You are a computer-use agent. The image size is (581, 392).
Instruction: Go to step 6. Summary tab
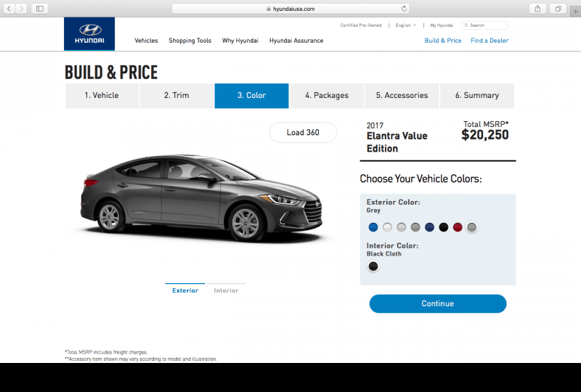coord(477,96)
